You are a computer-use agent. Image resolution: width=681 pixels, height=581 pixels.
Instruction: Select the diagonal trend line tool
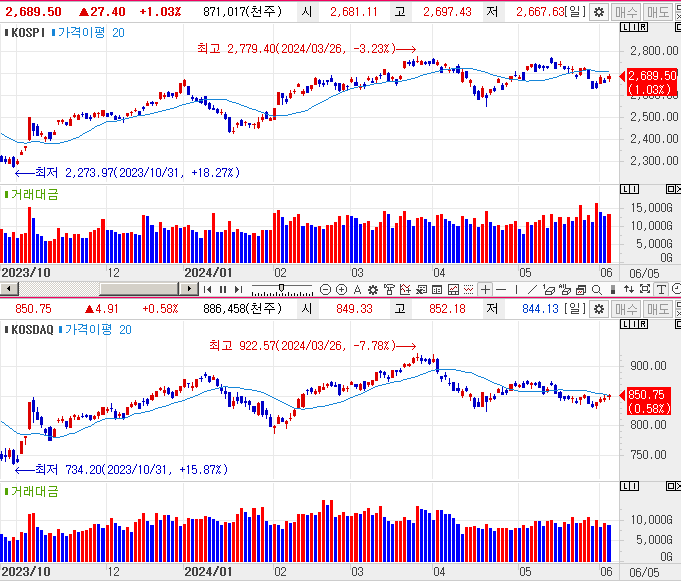[532, 290]
